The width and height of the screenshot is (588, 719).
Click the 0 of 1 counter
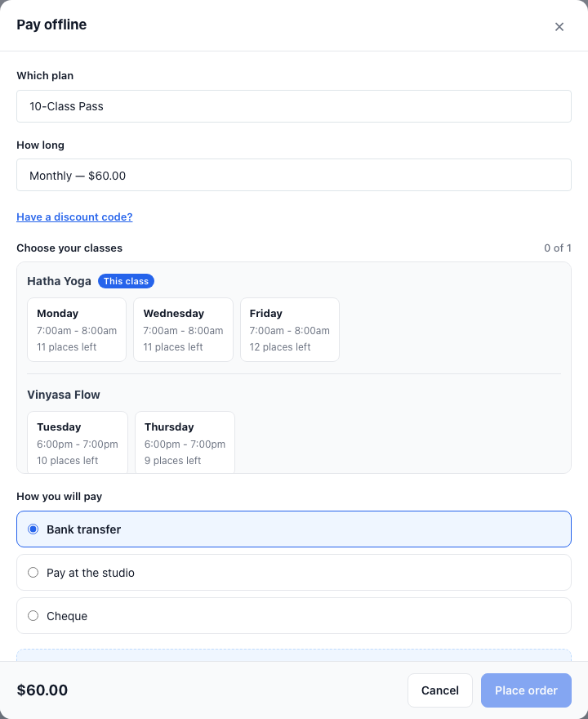point(557,248)
